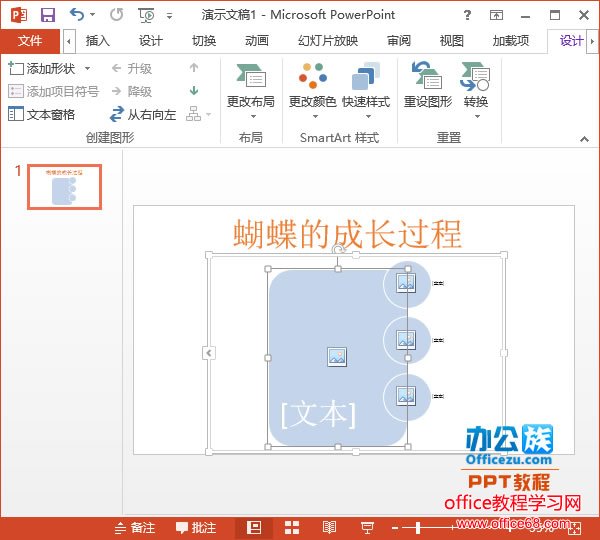Screen dimensions: 600x540
Task: Toggle 从右向左 direction
Action: 143,114
